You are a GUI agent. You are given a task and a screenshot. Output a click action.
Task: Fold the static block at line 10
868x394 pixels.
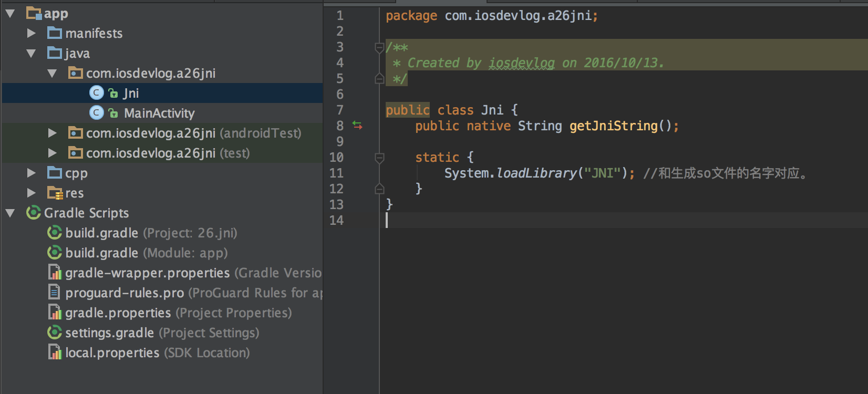pos(379,158)
